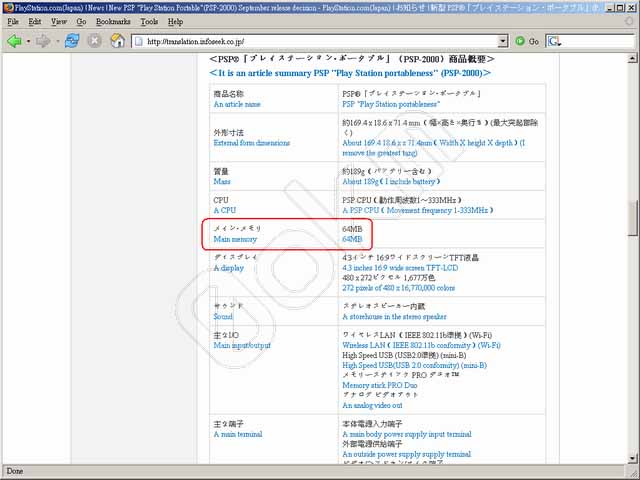The image size is (640, 480).
Task: Click the URL address field
Action: coord(320,41)
